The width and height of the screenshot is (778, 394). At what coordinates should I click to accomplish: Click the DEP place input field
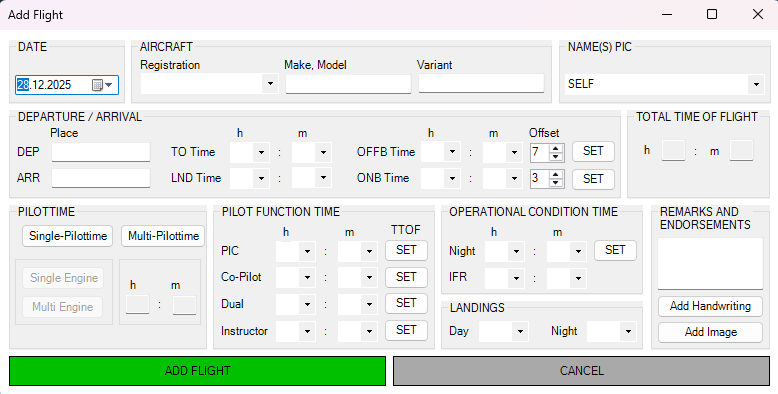(101, 152)
